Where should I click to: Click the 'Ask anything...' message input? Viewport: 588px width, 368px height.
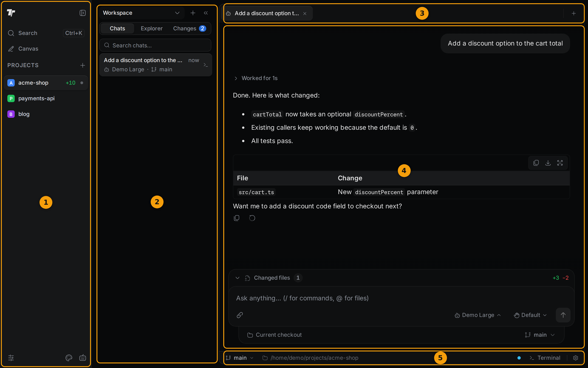401,298
